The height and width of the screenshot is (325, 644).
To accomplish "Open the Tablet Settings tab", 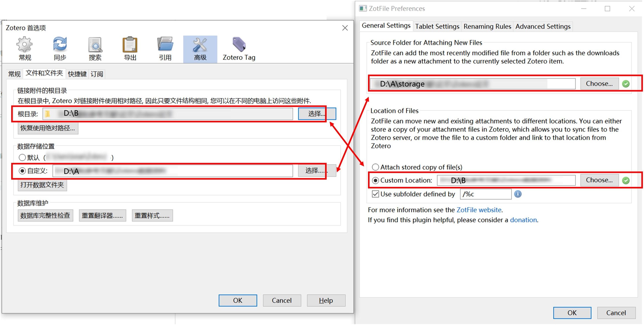I will click(x=437, y=26).
